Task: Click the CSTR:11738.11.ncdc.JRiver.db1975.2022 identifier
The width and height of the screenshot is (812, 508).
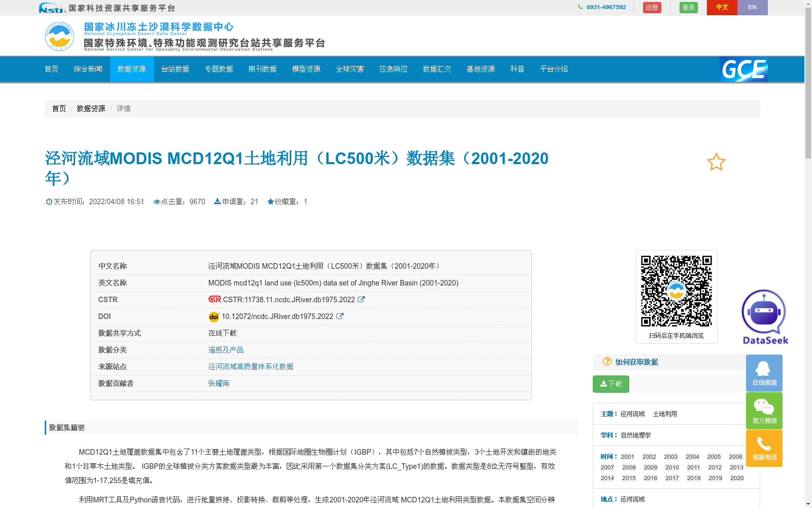Action: tap(289, 300)
